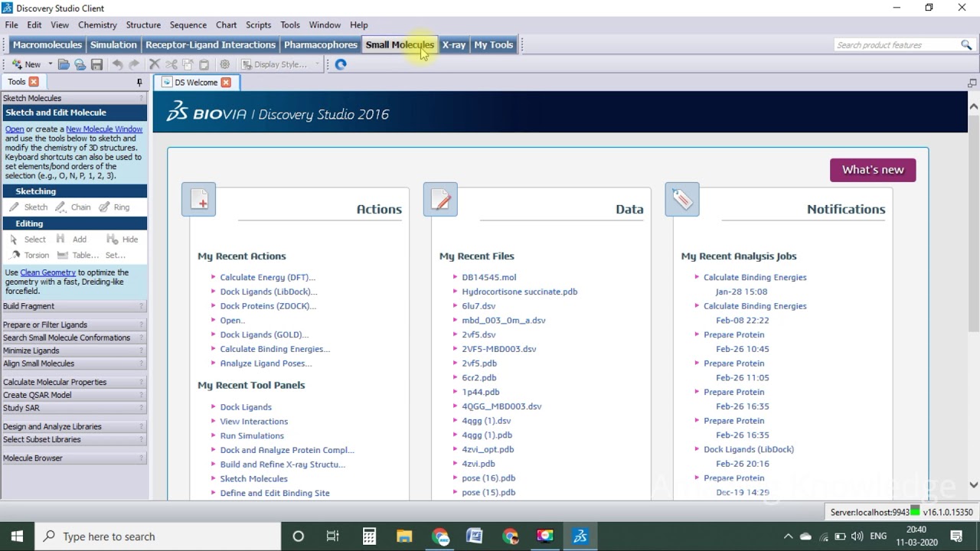Expand the Calculate Molecular Properties group

click(x=73, y=382)
